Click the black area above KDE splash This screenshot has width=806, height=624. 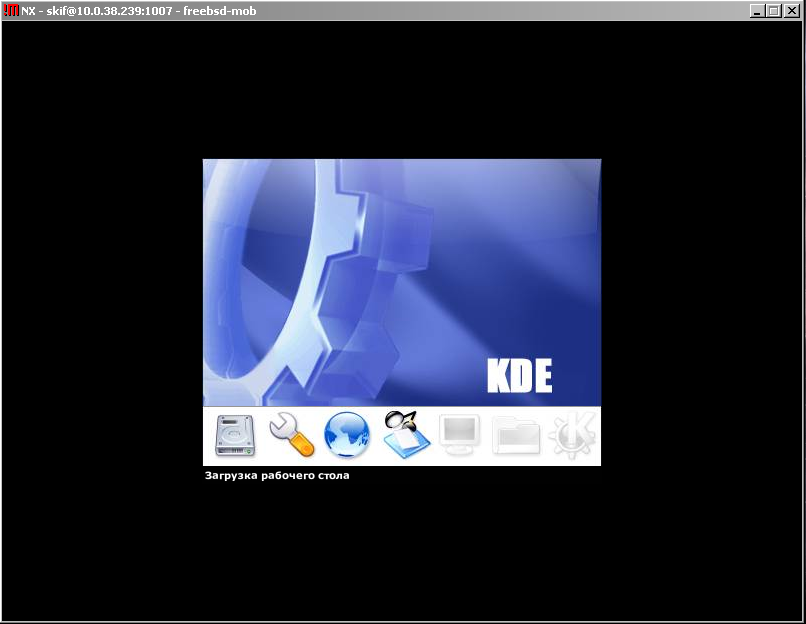[400, 90]
